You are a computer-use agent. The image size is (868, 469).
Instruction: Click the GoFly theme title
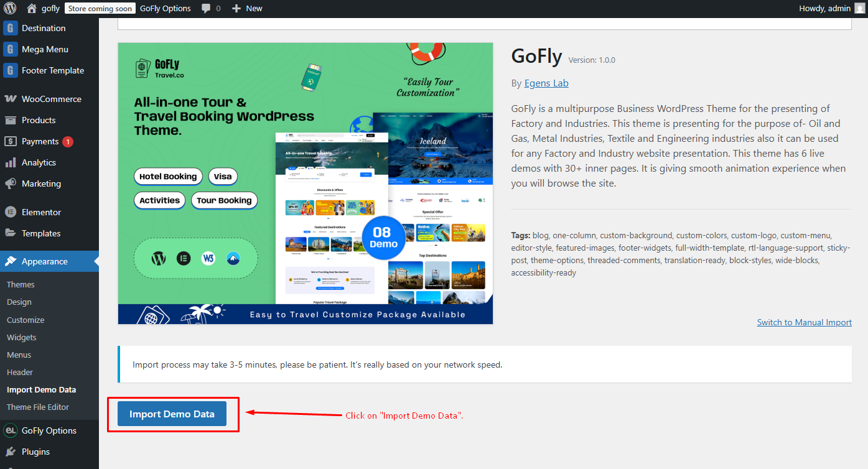536,57
